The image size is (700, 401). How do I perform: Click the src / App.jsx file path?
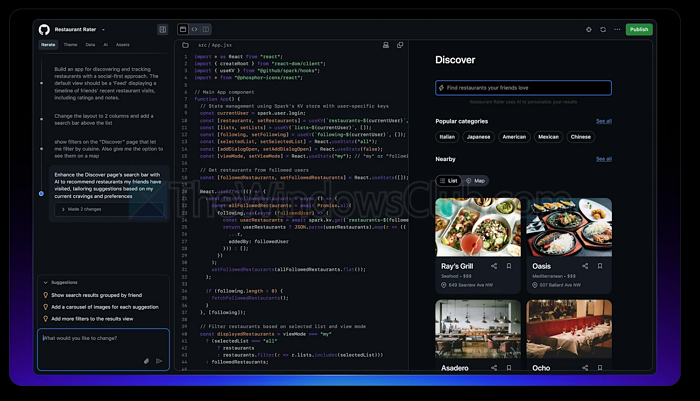point(215,45)
